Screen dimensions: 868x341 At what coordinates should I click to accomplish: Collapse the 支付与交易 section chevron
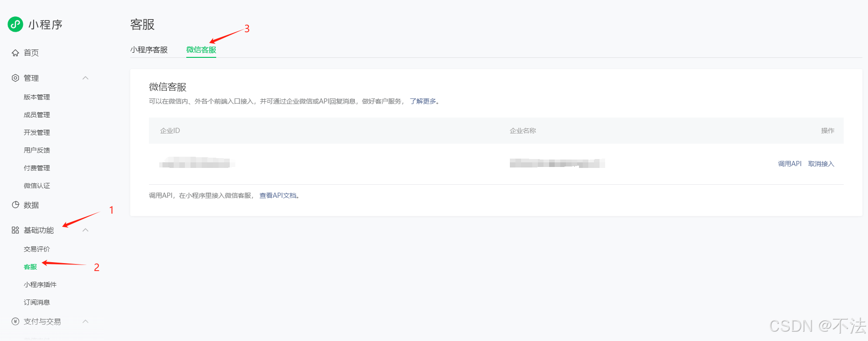[85, 321]
